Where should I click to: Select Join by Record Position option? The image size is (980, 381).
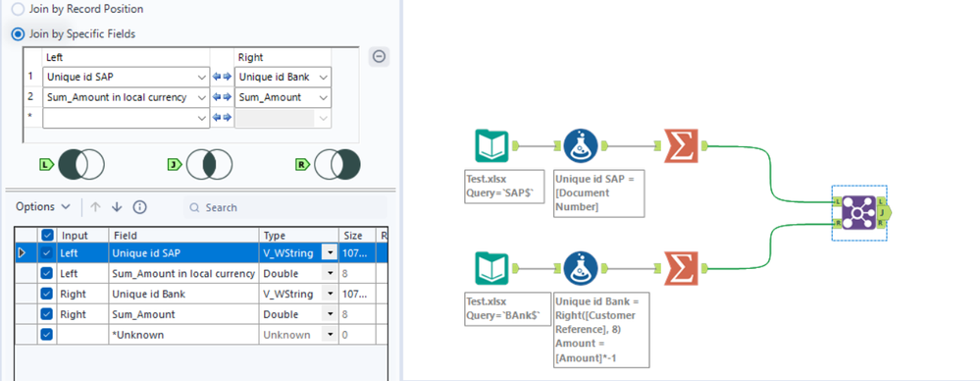(x=18, y=10)
